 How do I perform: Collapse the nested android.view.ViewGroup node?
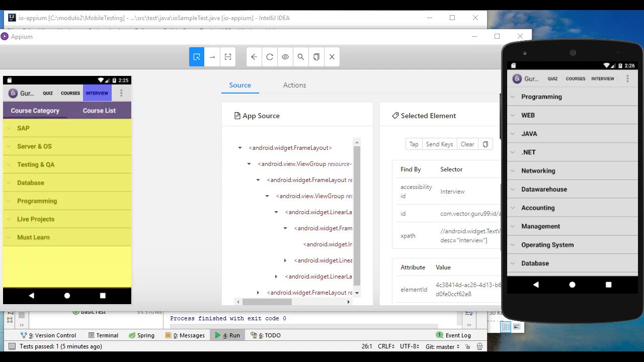tap(267, 196)
